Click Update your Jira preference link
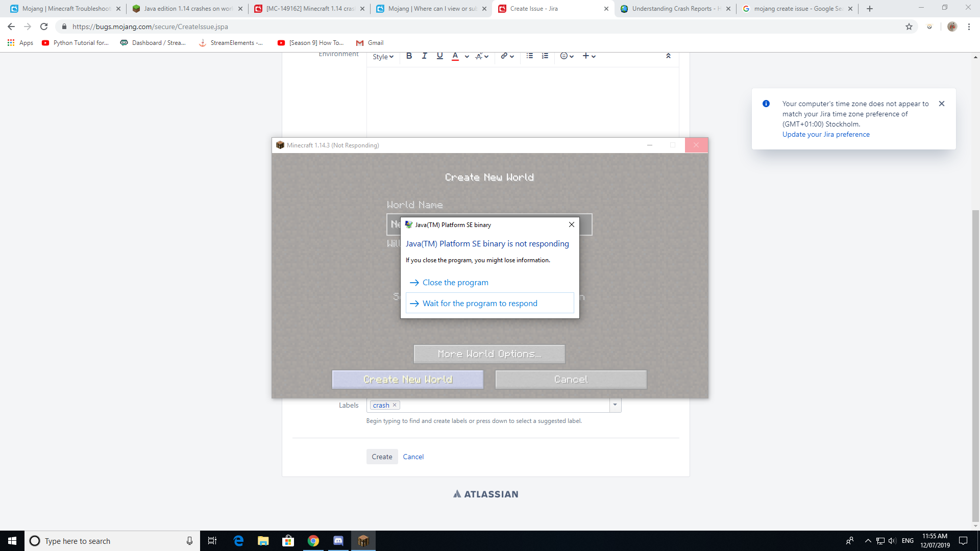Viewport: 980px width, 551px height. [826, 135]
